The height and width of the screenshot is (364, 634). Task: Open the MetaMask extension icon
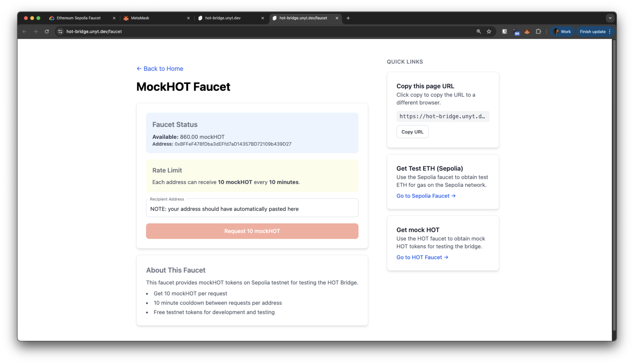[527, 32]
